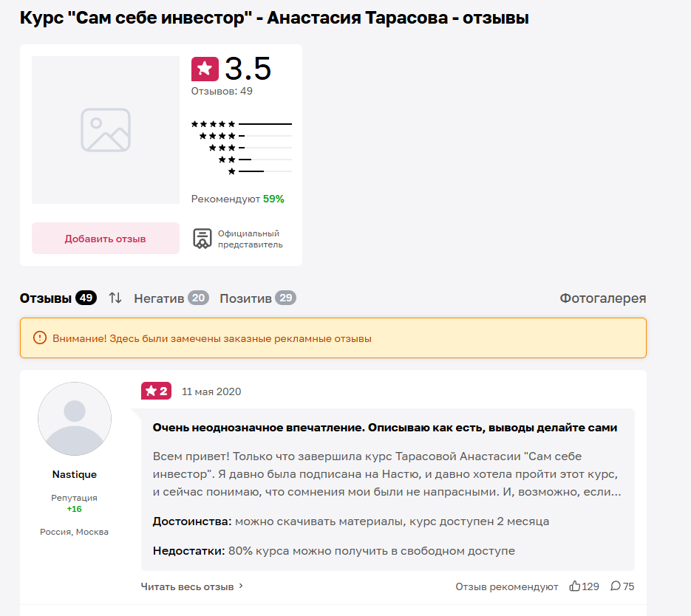Expand the truncated review text ending with ellipsis
The width and height of the screenshot is (691, 616).
click(392, 473)
